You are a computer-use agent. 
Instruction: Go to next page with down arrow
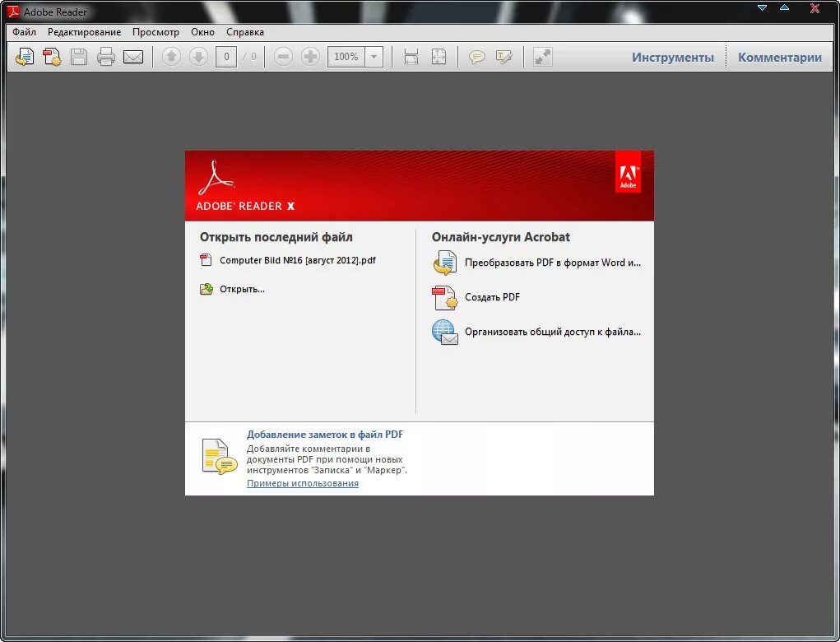[x=199, y=56]
